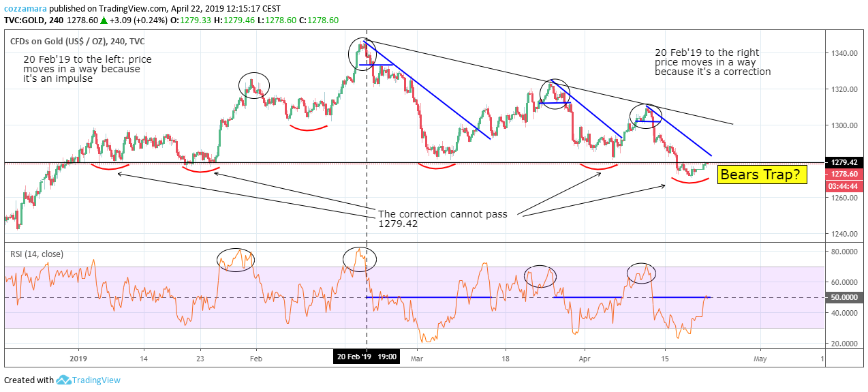
Task: Click the 80.0000 RSI axis value
Action: (x=843, y=252)
